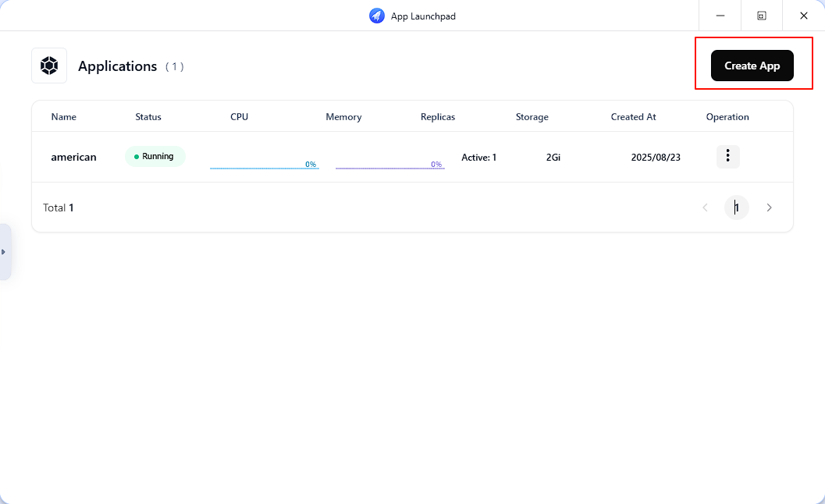Screen dimensions: 825x504
Task: Click the Applications cube icon
Action: point(49,66)
